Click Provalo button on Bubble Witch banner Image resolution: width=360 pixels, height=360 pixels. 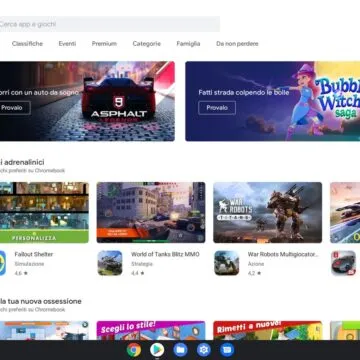(217, 108)
